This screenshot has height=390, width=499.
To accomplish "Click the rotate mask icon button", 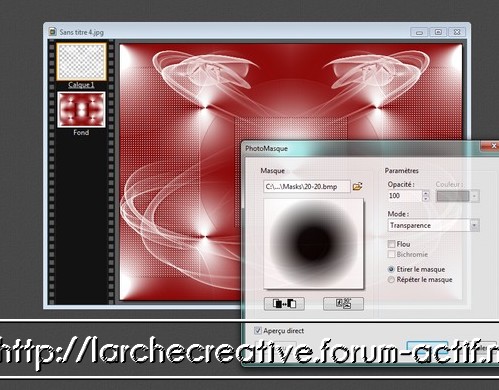I will 343,304.
